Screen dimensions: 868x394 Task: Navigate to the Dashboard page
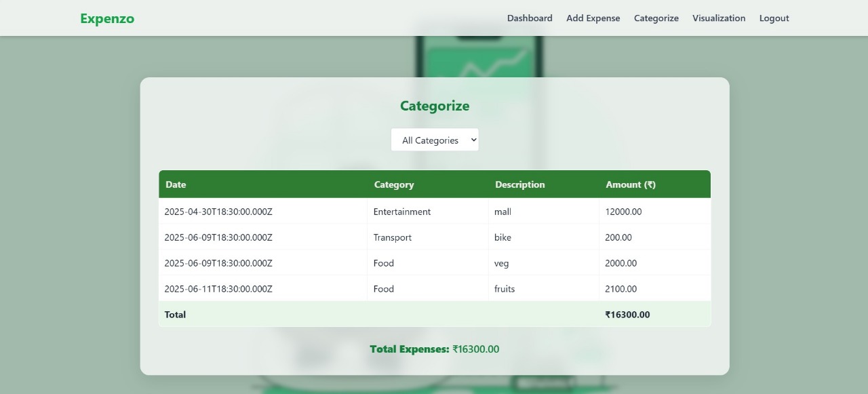click(530, 18)
